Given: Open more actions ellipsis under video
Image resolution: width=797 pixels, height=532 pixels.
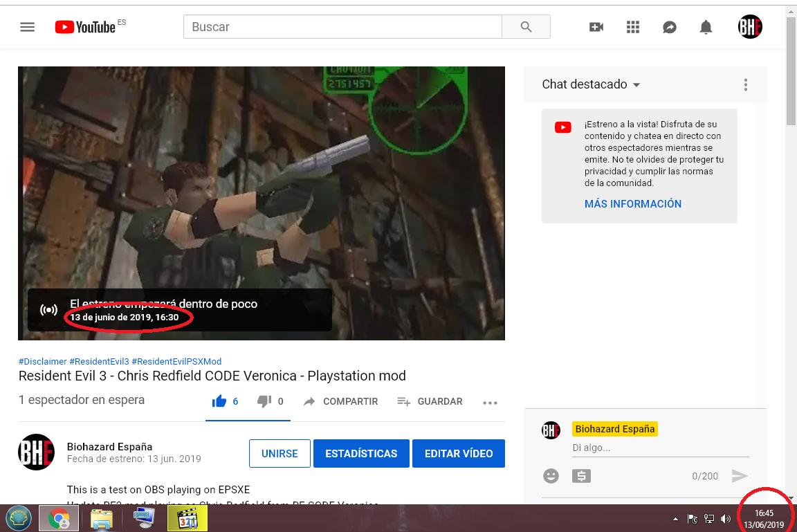Looking at the screenshot, I should pos(490,403).
